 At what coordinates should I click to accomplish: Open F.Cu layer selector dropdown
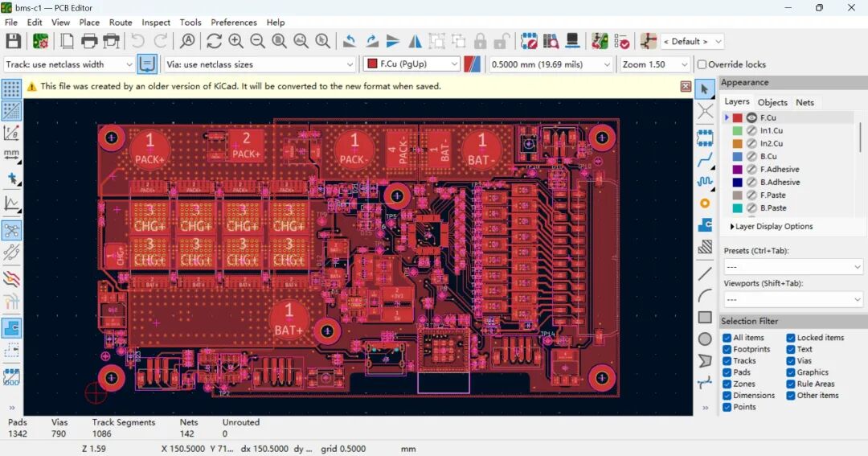tap(411, 64)
